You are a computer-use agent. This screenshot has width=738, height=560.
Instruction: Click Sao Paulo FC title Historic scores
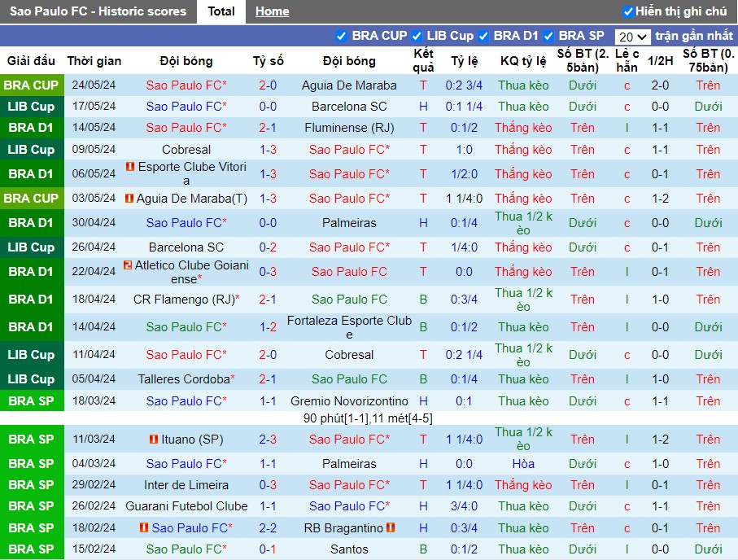[98, 11]
